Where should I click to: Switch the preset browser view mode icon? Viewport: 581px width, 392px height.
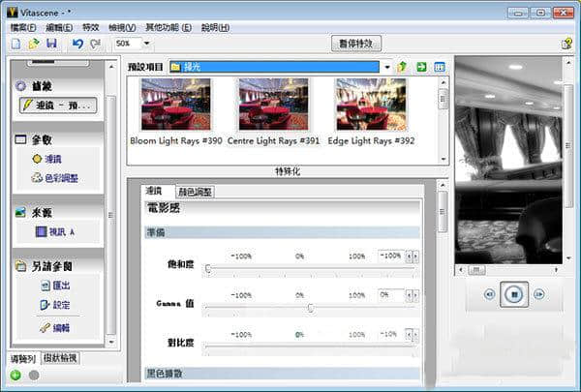[439, 67]
